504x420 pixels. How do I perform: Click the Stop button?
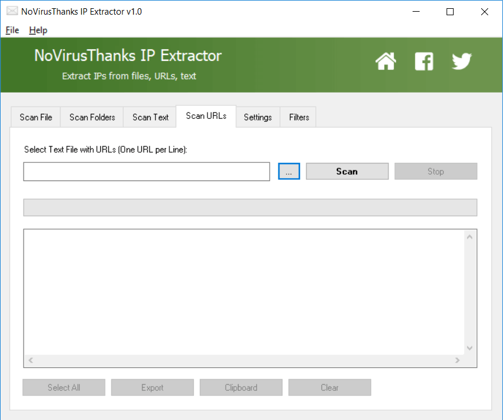coord(436,171)
